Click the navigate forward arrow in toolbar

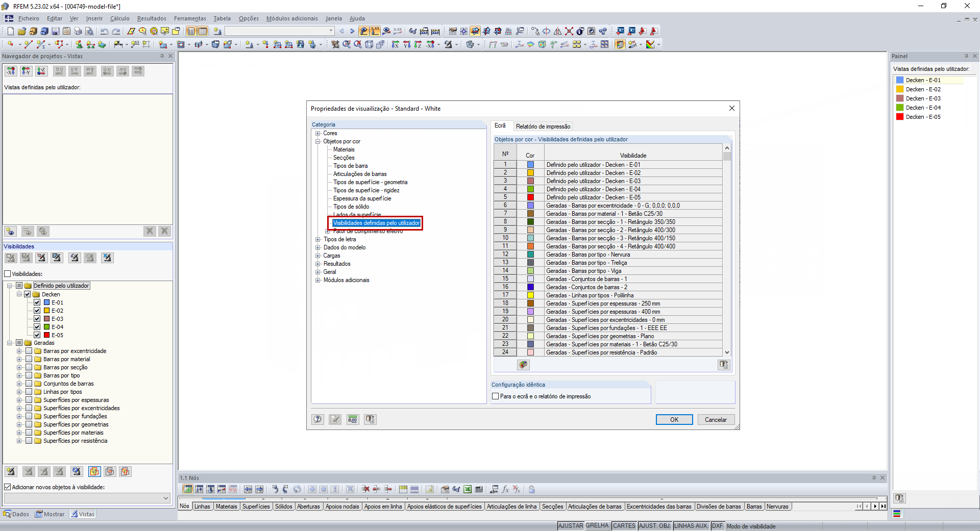coord(352,31)
